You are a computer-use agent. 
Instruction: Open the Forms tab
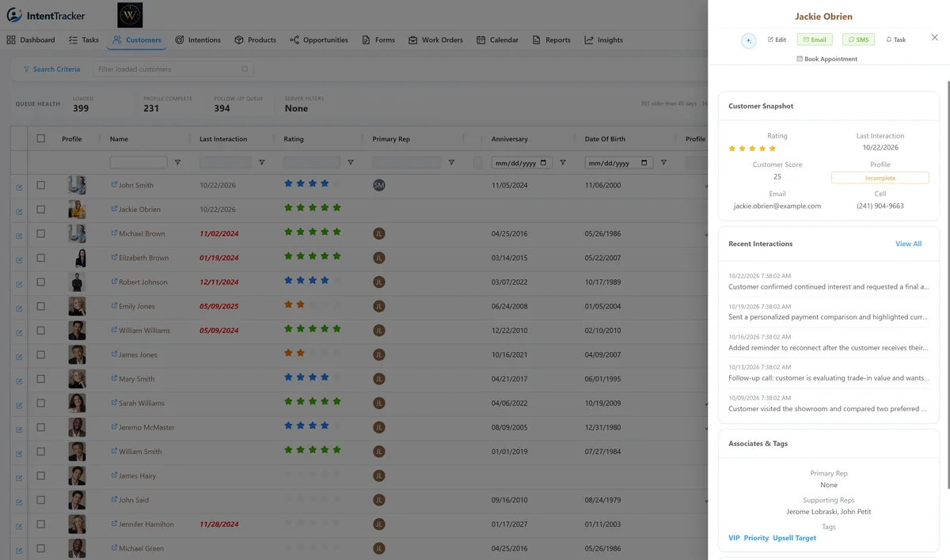(378, 40)
